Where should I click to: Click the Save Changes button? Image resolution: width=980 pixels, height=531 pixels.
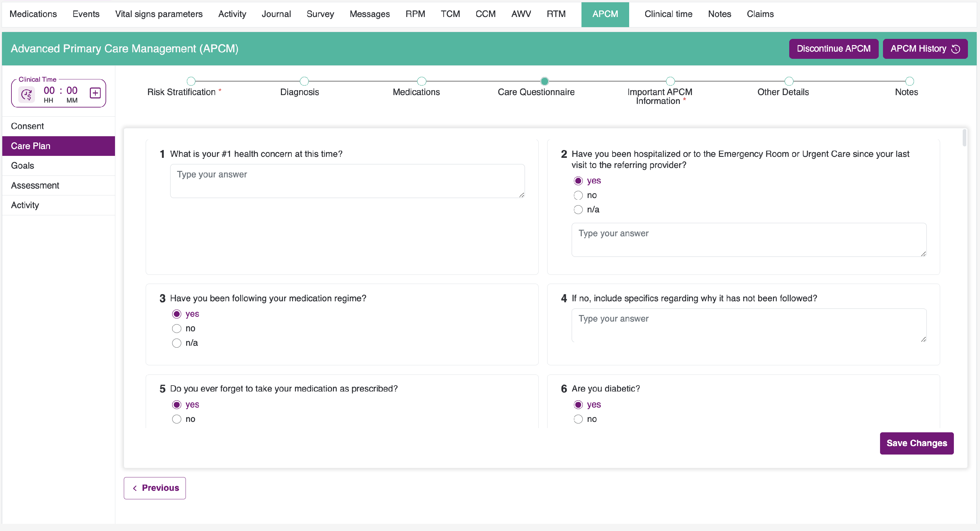pos(917,443)
